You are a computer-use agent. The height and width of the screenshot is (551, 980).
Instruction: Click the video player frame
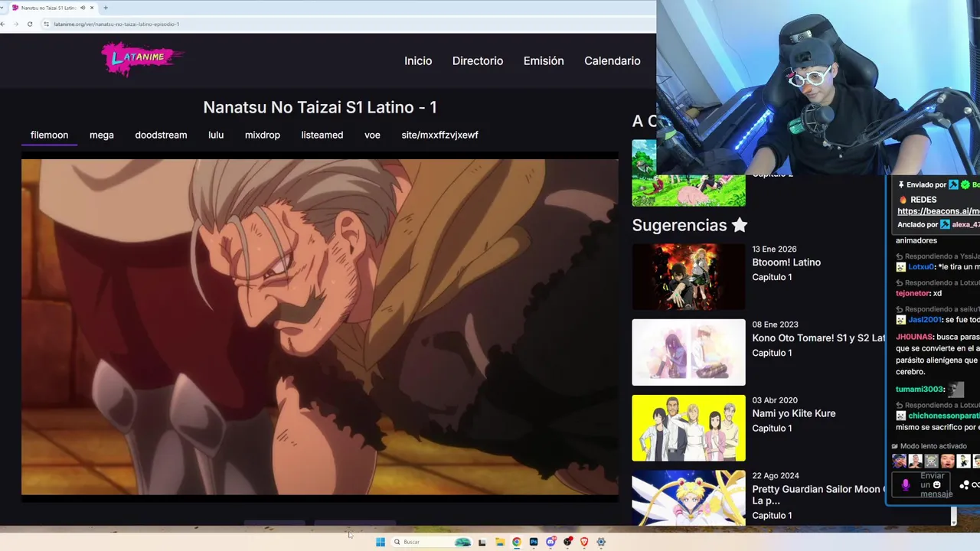pyautogui.click(x=319, y=328)
